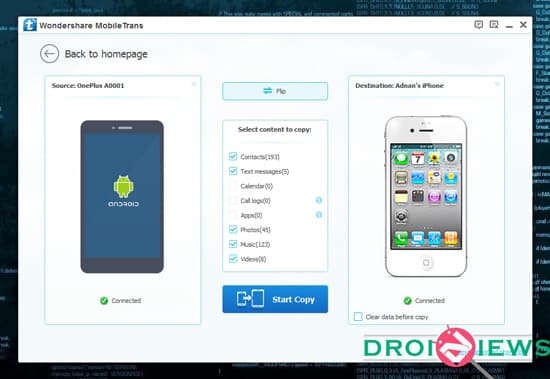This screenshot has width=550, height=379.
Task: Click the back arrow circle icon
Action: (49, 54)
